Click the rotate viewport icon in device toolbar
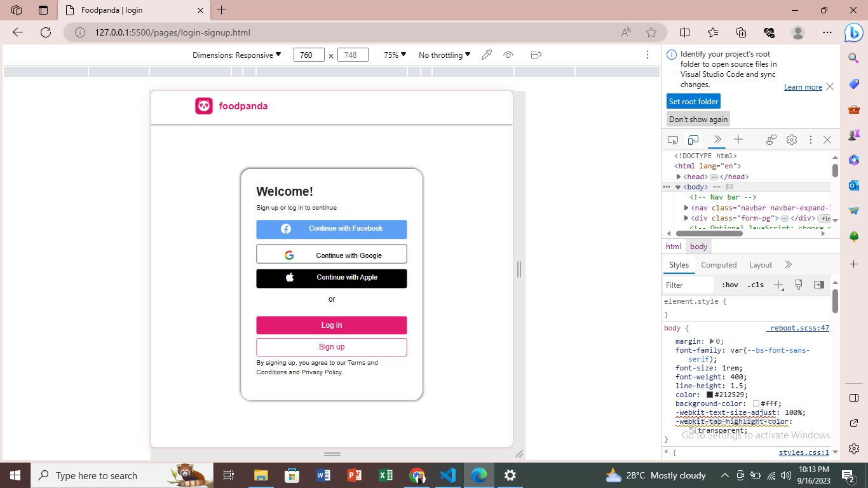 536,55
